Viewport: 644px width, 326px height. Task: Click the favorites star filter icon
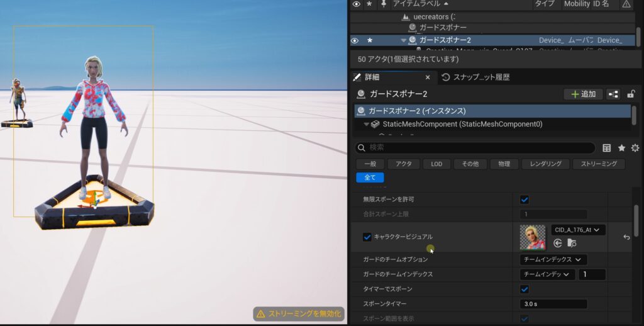(621, 148)
